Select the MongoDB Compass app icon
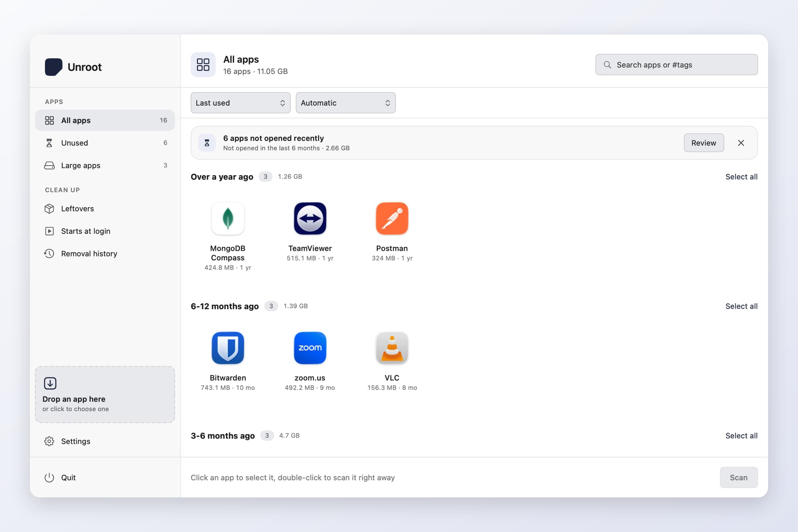This screenshot has width=798, height=532. [x=228, y=218]
